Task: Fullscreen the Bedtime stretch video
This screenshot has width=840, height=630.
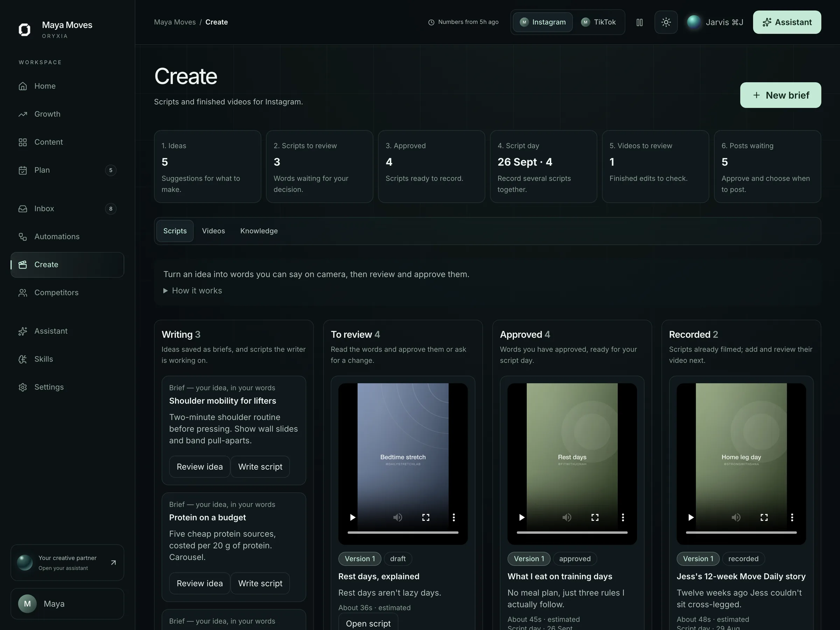Action: pos(426,518)
